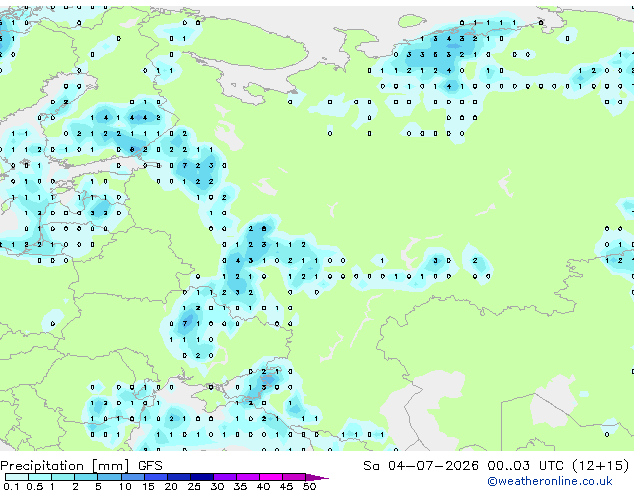The width and height of the screenshot is (634, 490).
Task: Click the legend value '50'
Action: [x=309, y=486]
